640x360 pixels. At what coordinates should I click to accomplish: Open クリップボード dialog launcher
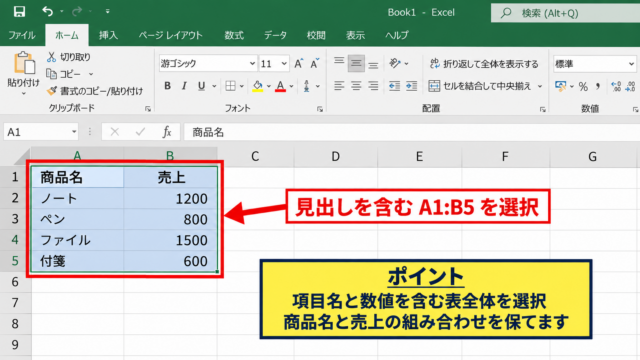148,109
